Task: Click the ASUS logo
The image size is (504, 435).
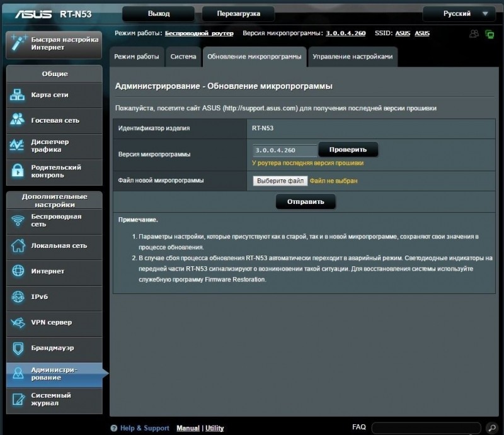Action: coord(33,14)
